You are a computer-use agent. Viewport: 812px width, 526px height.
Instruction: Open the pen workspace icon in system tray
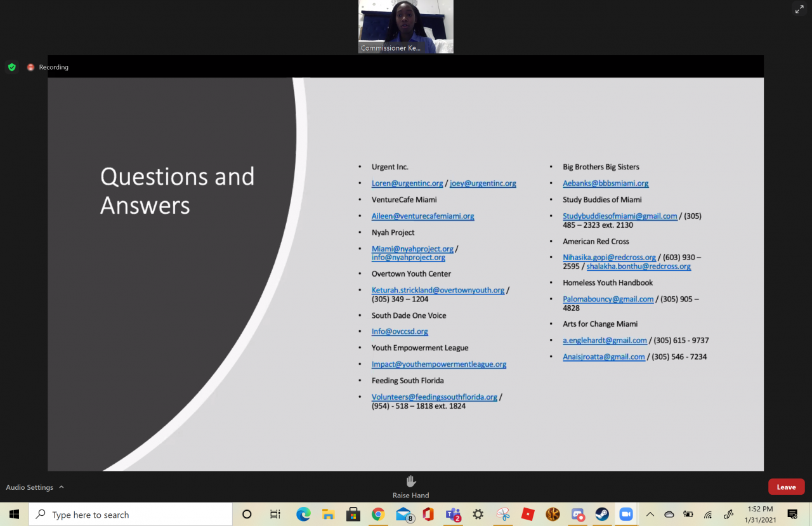[728, 514]
